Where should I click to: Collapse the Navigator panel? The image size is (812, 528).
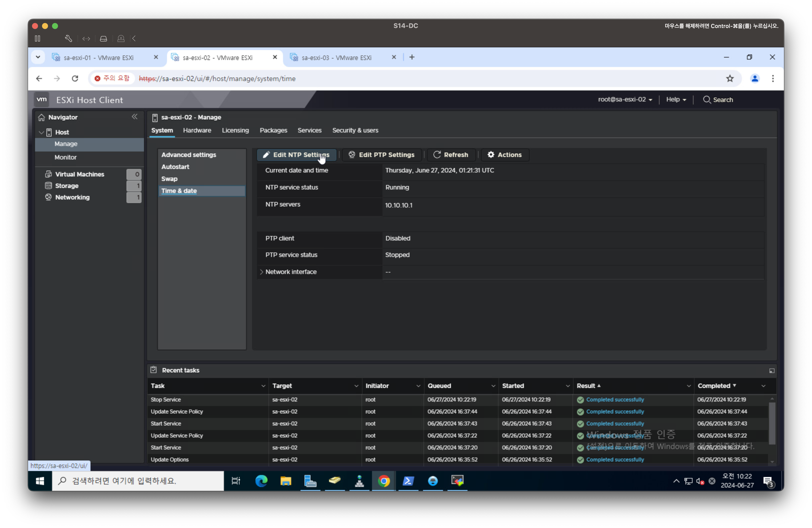click(134, 117)
